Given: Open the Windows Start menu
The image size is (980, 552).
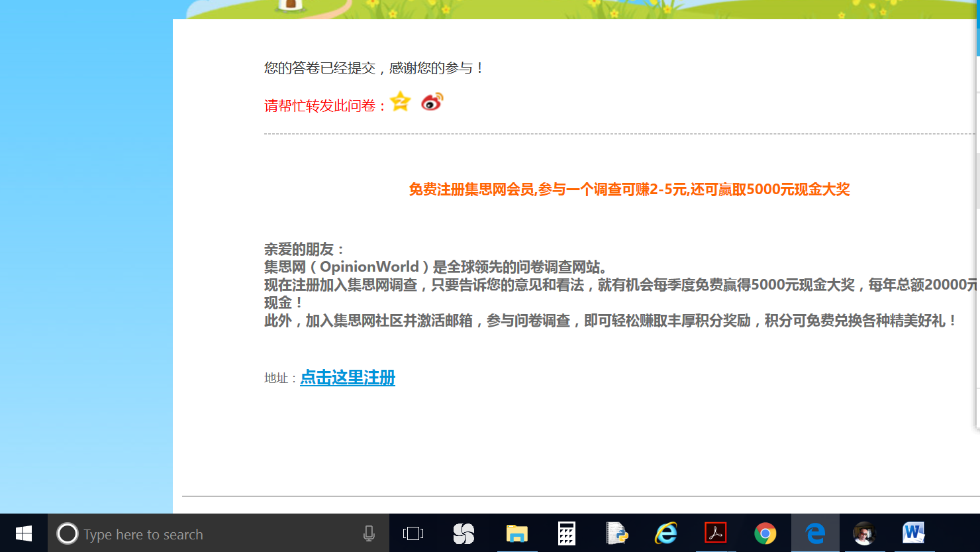Looking at the screenshot, I should tap(24, 533).
